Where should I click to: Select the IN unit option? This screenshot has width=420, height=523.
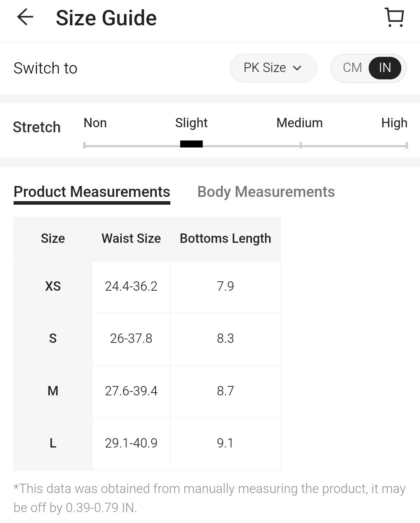tap(385, 68)
